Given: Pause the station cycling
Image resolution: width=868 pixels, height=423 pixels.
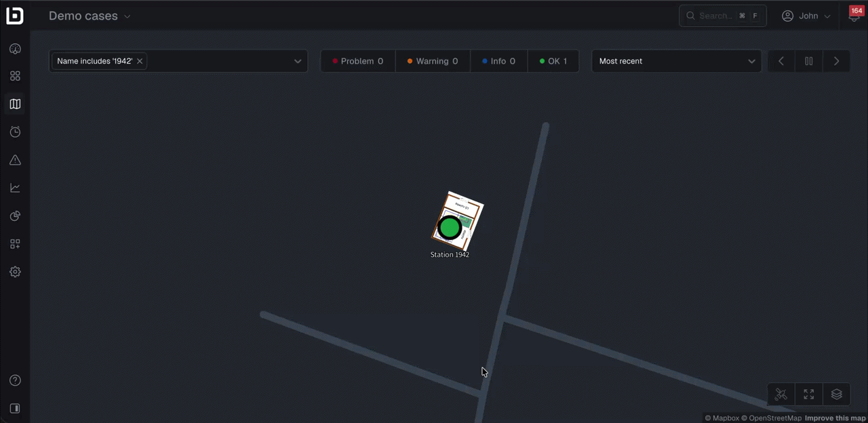Looking at the screenshot, I should click(809, 61).
